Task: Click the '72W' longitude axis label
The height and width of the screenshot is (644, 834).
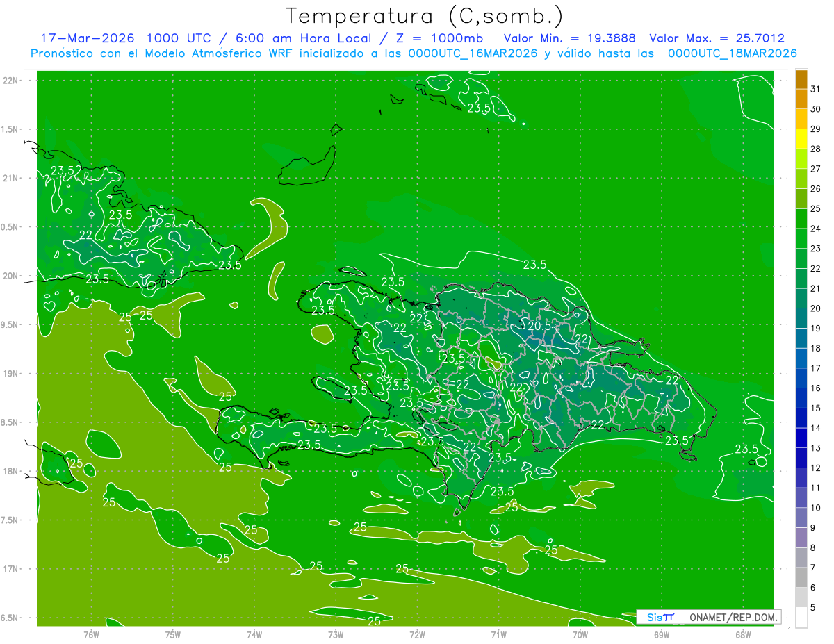Action: click(417, 634)
